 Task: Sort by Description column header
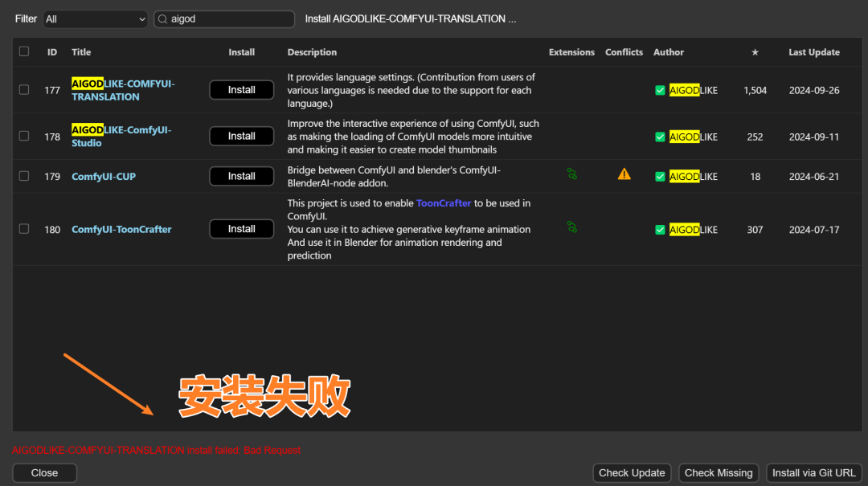(312, 52)
